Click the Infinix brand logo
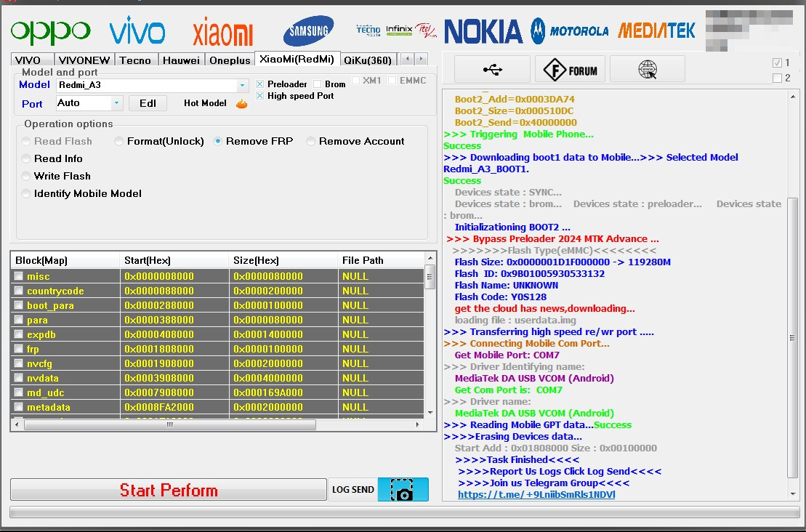The image size is (806, 532). 399,31
